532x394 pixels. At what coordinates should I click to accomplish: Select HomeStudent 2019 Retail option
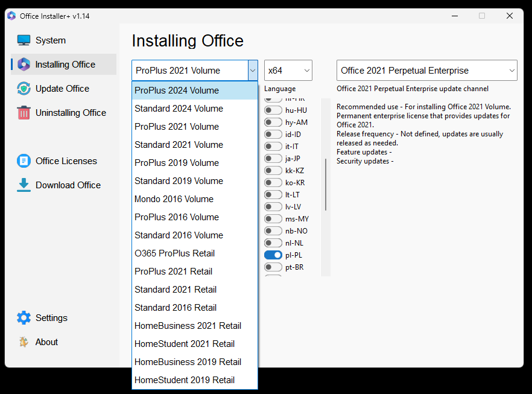[195, 380]
